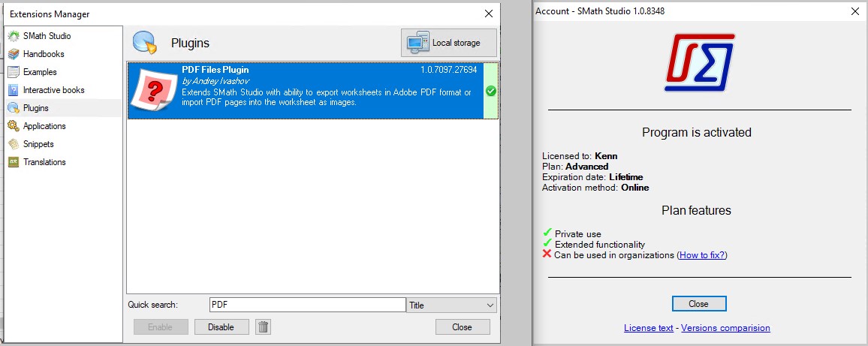Toggle the green enabled status checkmark
868x346 pixels.
pos(490,91)
